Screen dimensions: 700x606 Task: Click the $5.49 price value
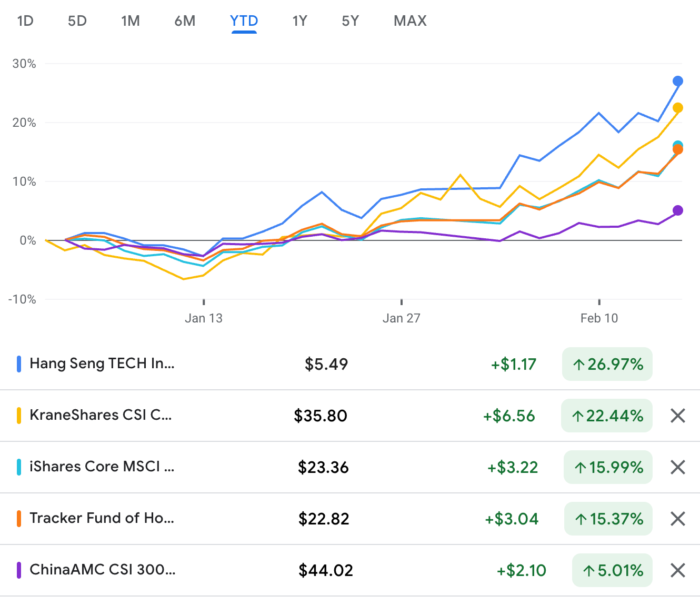tap(326, 364)
